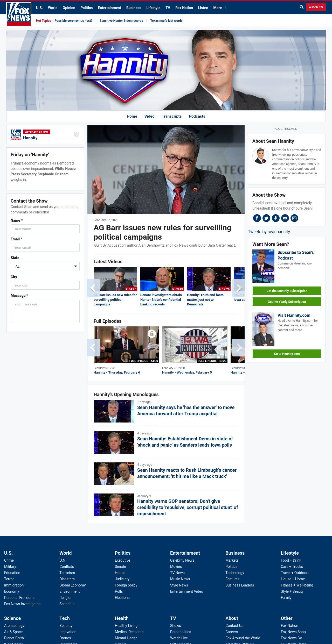The width and height of the screenshot is (332, 644).
Task: Click the email envelope icon
Action: (285, 218)
